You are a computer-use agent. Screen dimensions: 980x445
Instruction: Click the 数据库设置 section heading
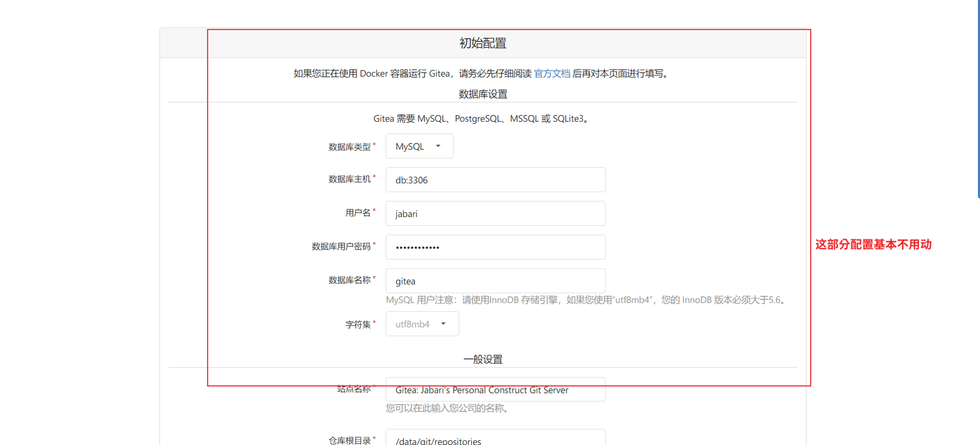(x=483, y=94)
